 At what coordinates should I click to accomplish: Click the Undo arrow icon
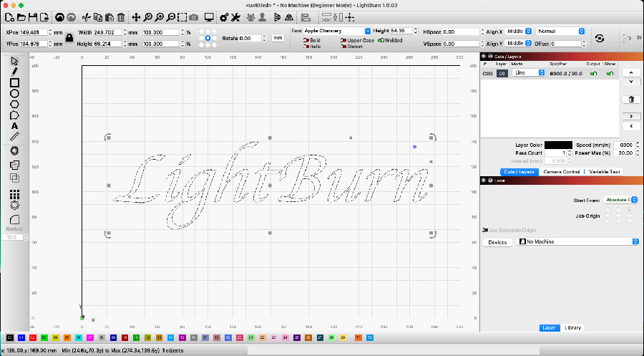click(60, 17)
